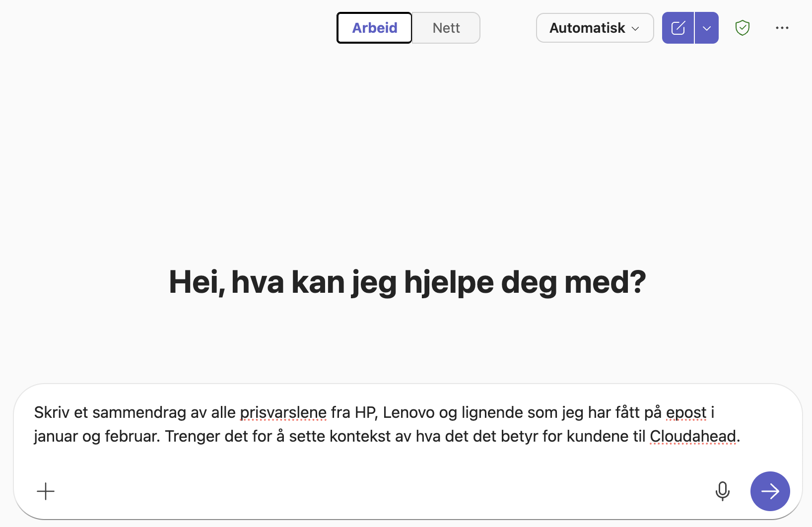Start a new chat with compose icon
This screenshot has height=527, width=812.
coord(678,28)
